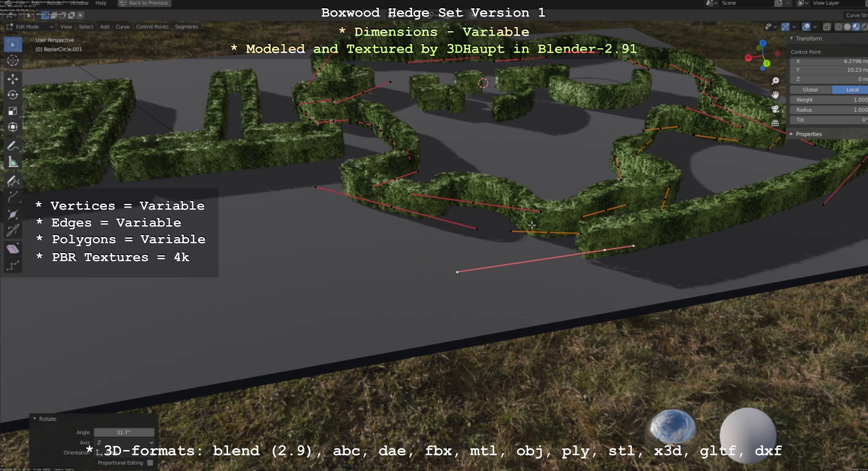Open the overlays options dropdown arrow

[x=815, y=27]
